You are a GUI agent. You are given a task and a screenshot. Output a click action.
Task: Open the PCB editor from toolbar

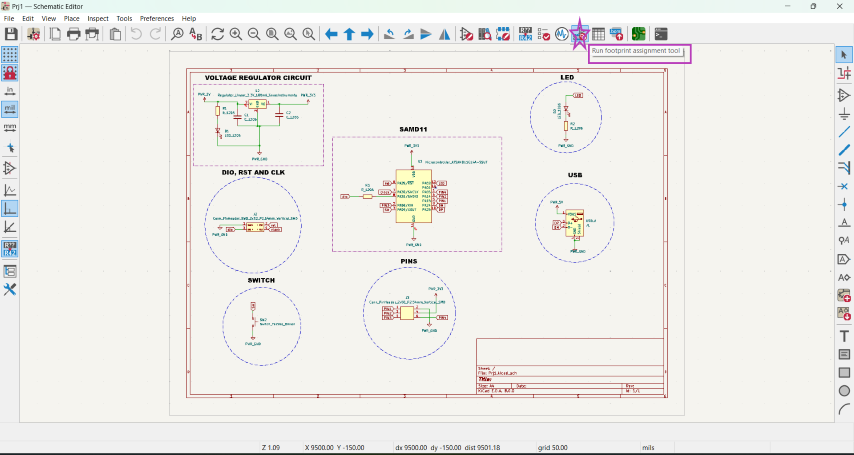pyautogui.click(x=638, y=34)
